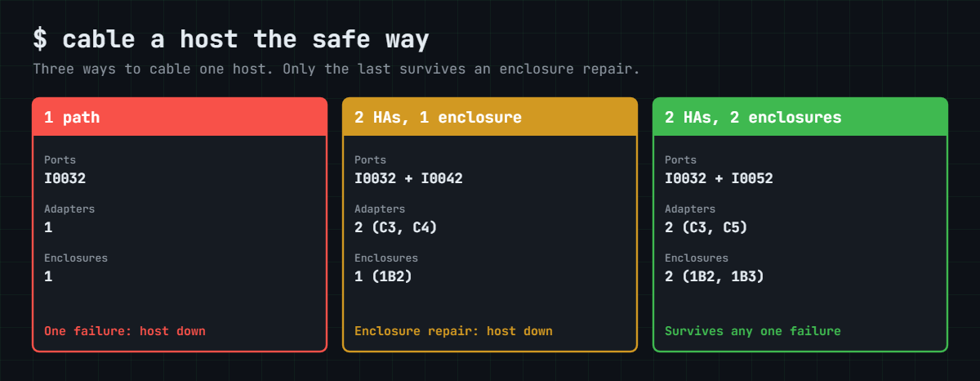Click adapters value '2 (C3, C5)'
The width and height of the screenshot is (980, 381).
coord(706,226)
